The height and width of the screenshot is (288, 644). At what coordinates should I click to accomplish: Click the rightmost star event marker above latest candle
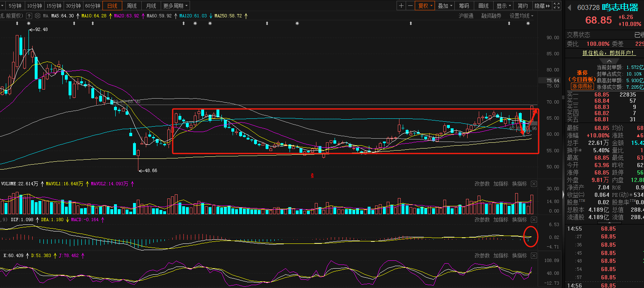528,24
